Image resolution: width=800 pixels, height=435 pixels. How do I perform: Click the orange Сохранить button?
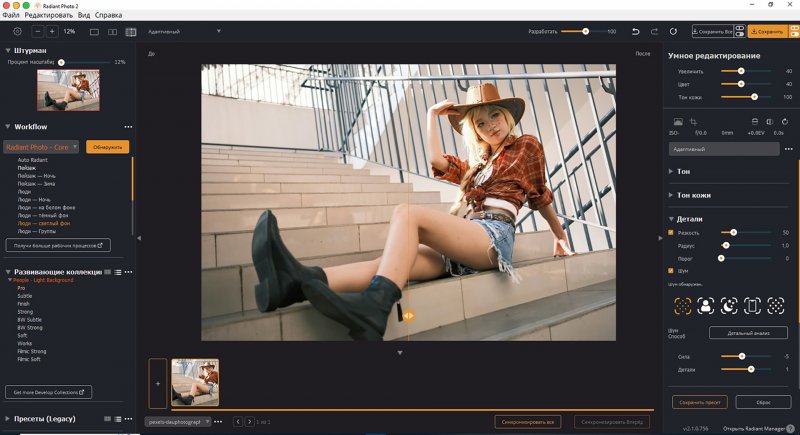coord(768,32)
